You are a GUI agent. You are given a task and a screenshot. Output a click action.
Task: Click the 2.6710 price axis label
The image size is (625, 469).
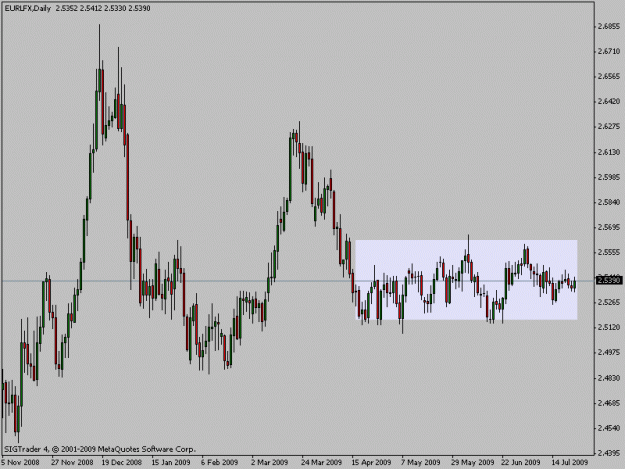(x=609, y=51)
